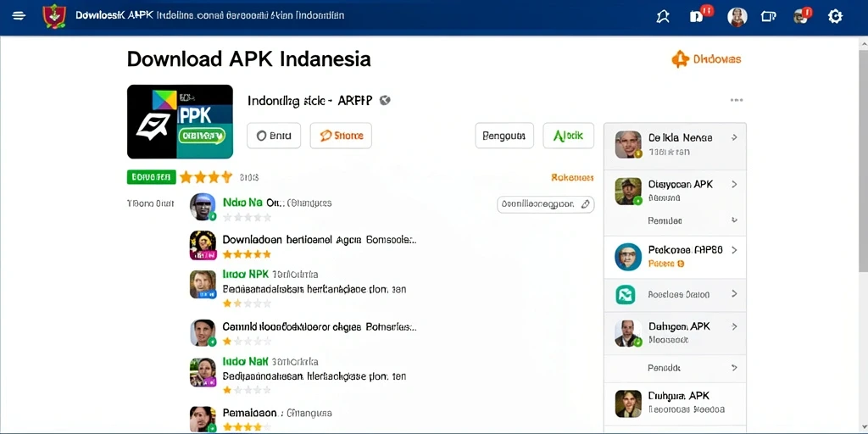Click the search field with pencil icon
This screenshot has width=868, height=434.
coord(546,204)
